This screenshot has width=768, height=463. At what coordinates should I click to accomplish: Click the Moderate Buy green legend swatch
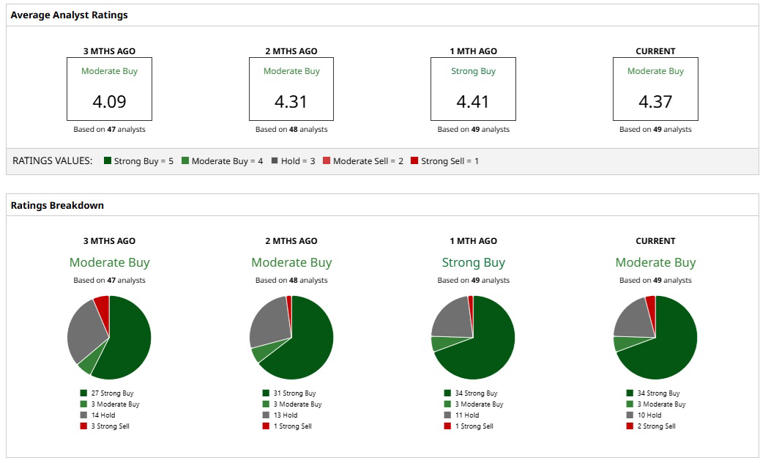[185, 160]
